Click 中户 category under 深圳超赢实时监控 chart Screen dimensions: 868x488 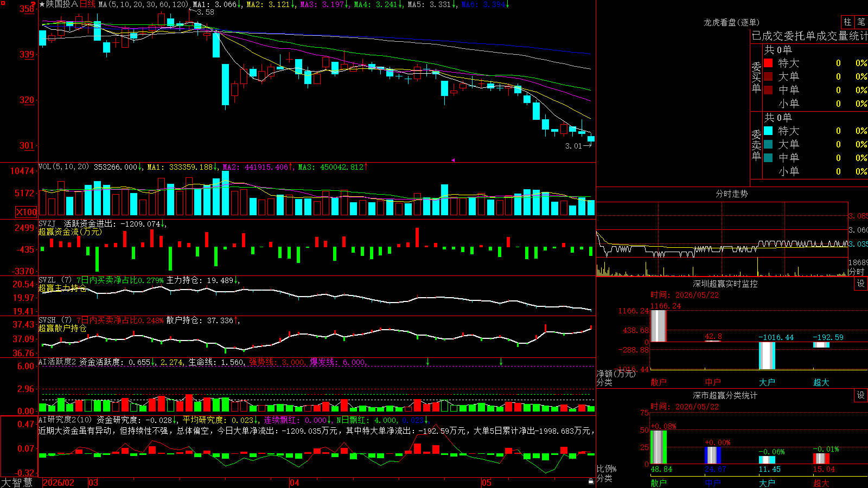point(713,382)
